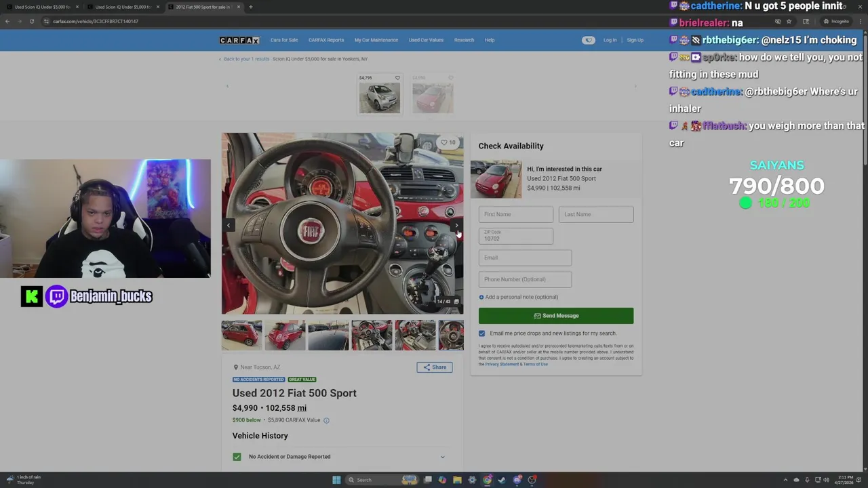Click site information icon in address bar
The height and width of the screenshot is (488, 868).
46,21
